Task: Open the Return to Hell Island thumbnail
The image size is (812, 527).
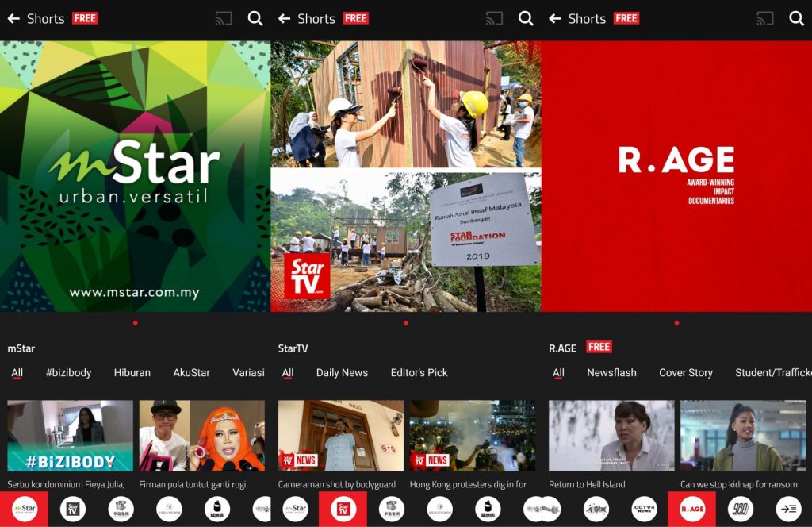Action: point(611,435)
